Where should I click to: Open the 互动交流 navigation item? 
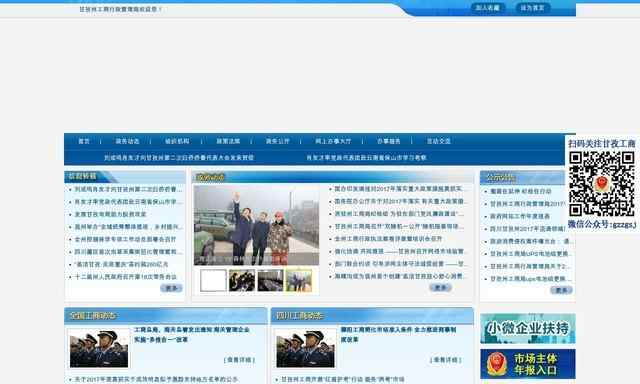[439, 141]
